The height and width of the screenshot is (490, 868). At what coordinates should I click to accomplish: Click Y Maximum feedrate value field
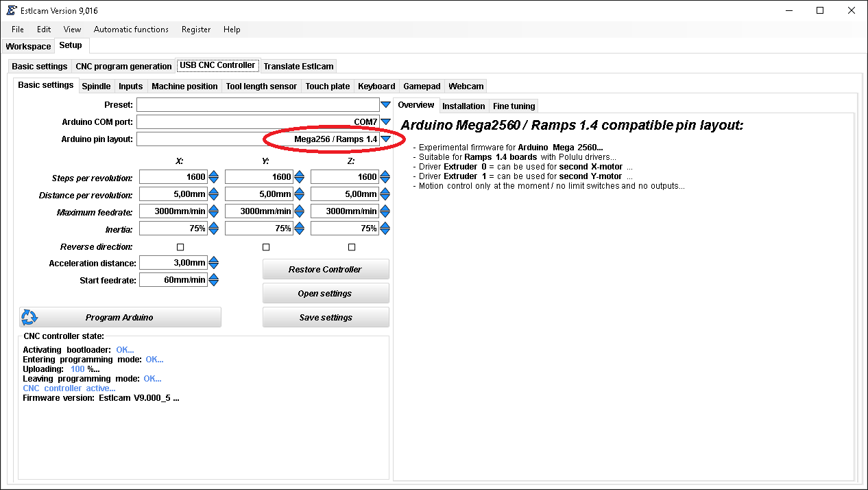(259, 211)
